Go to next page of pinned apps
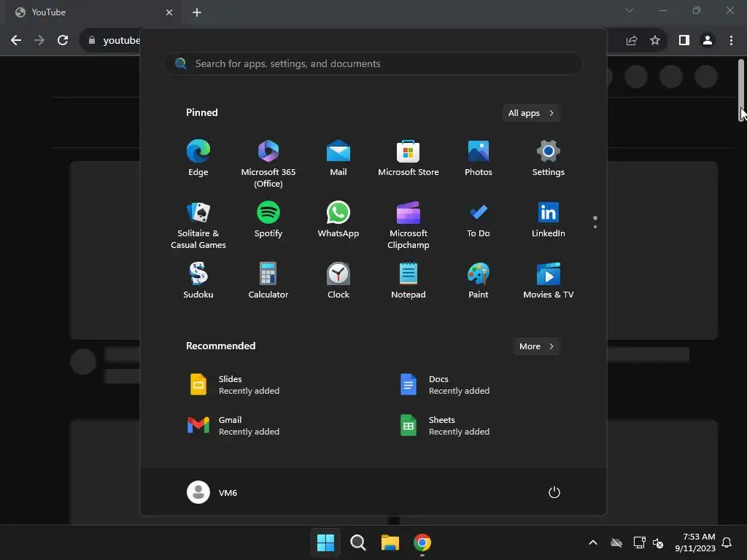This screenshot has height=560, width=747. click(595, 227)
